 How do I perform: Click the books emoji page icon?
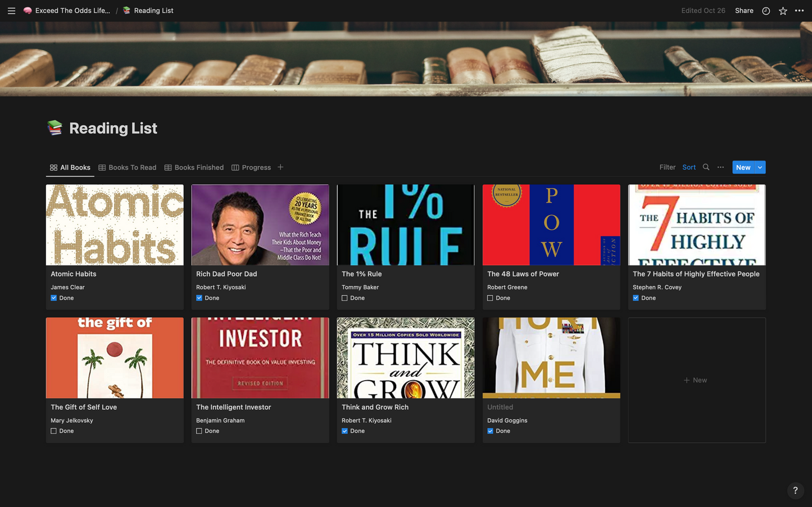55,128
